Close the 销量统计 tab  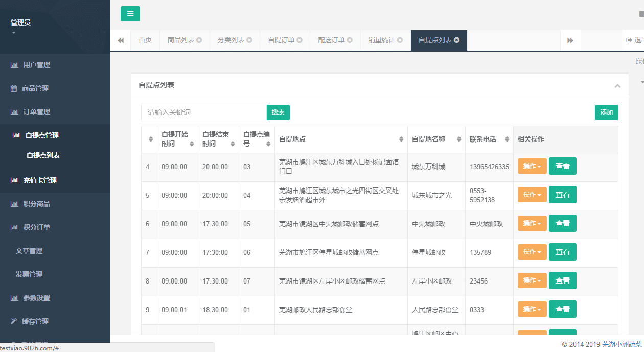coord(400,40)
